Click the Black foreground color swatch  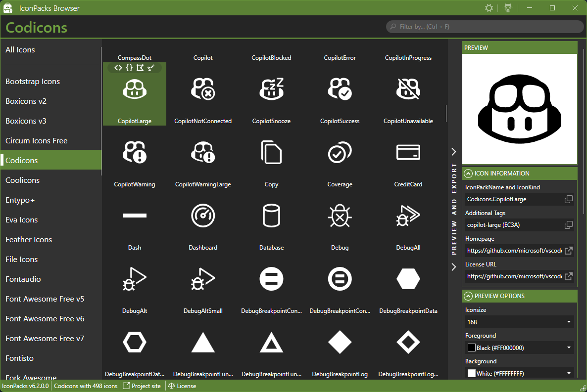tap(472, 348)
